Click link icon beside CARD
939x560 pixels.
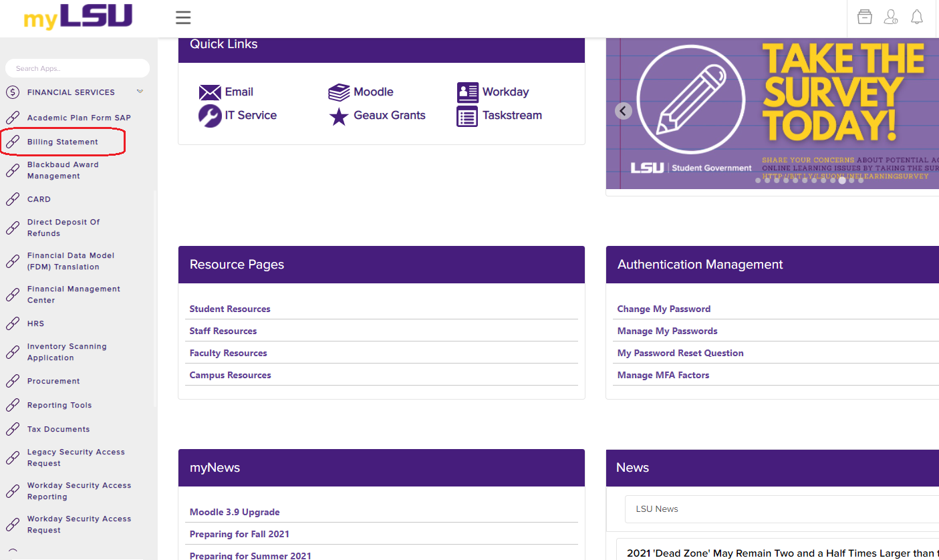(x=12, y=199)
